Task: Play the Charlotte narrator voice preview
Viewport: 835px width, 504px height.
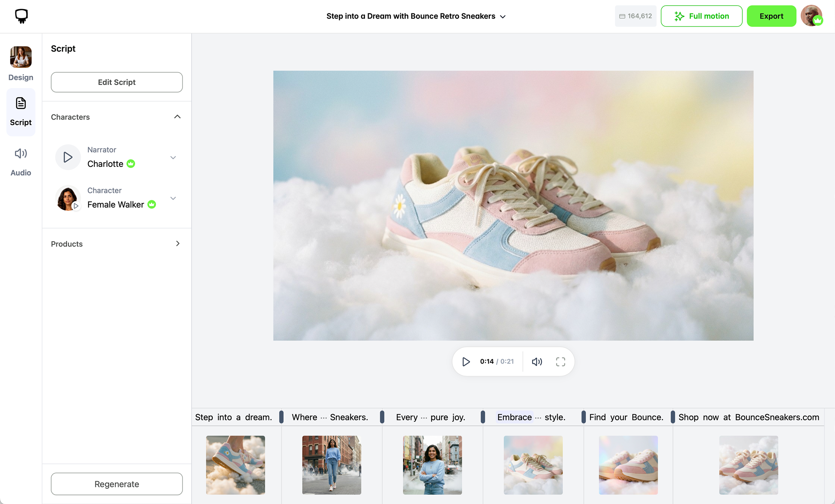Action: pyautogui.click(x=68, y=157)
